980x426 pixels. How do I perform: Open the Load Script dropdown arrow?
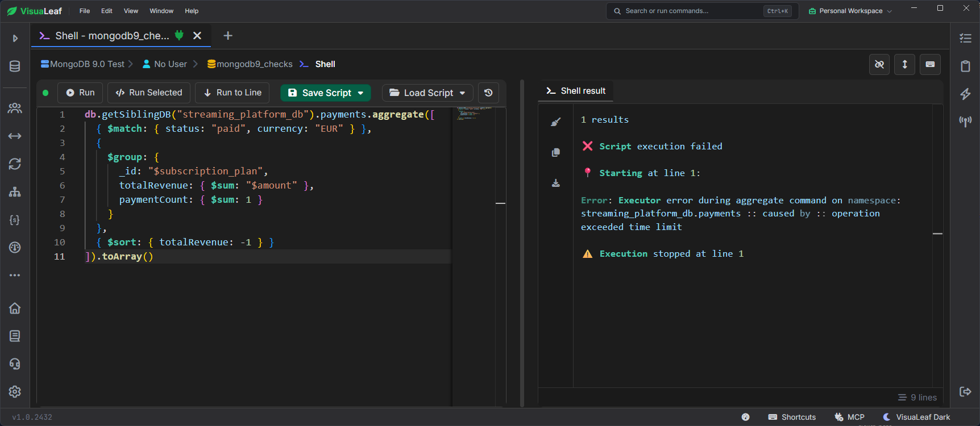pyautogui.click(x=463, y=93)
